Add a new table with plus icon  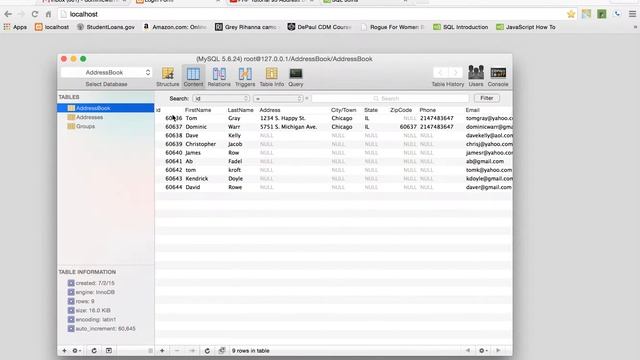pyautogui.click(x=64, y=351)
